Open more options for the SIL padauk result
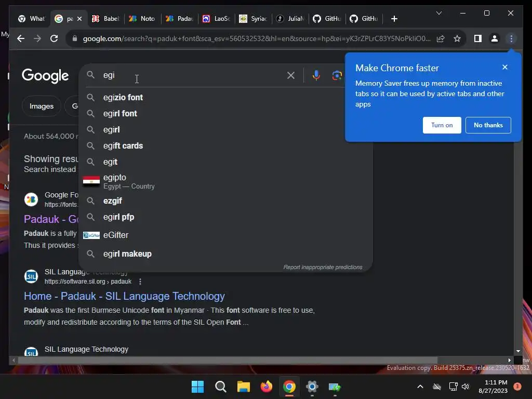 coord(140,282)
